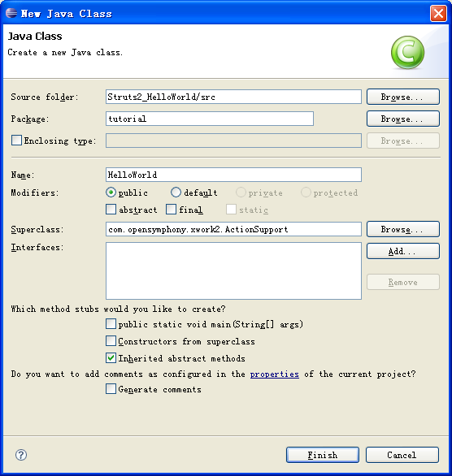
Task: Select the default modifier radio button
Action: tap(176, 193)
